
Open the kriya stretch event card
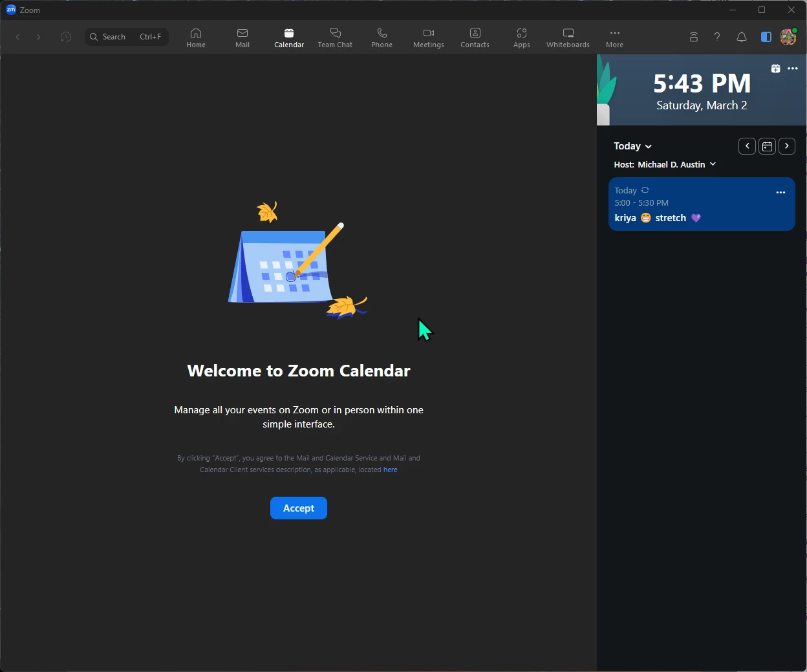[x=702, y=204]
